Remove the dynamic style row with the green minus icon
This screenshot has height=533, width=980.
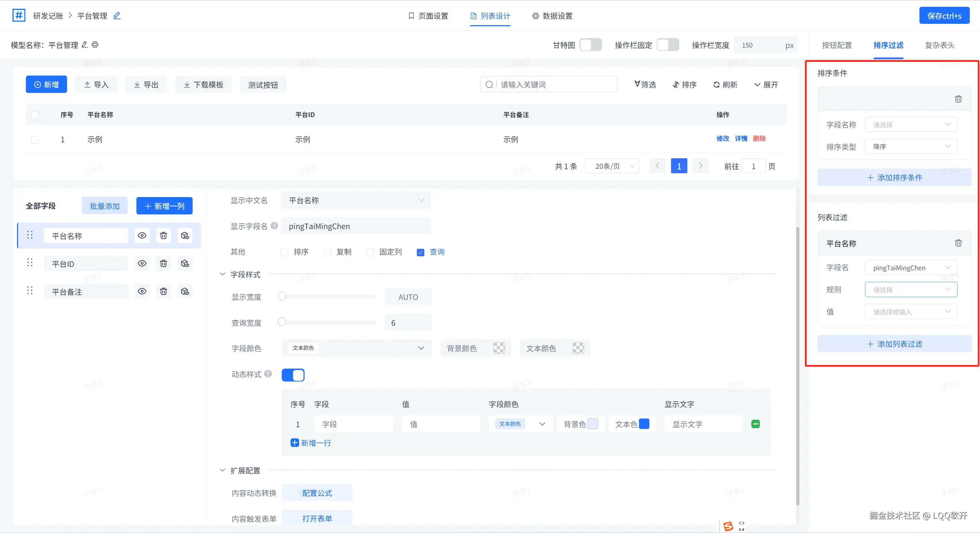click(755, 424)
